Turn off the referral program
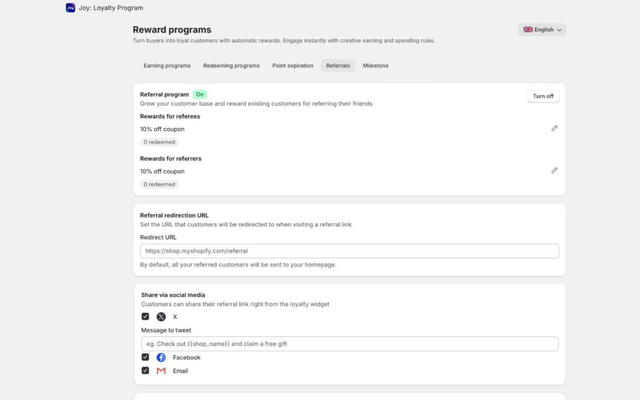This screenshot has height=400, width=640. (542, 96)
